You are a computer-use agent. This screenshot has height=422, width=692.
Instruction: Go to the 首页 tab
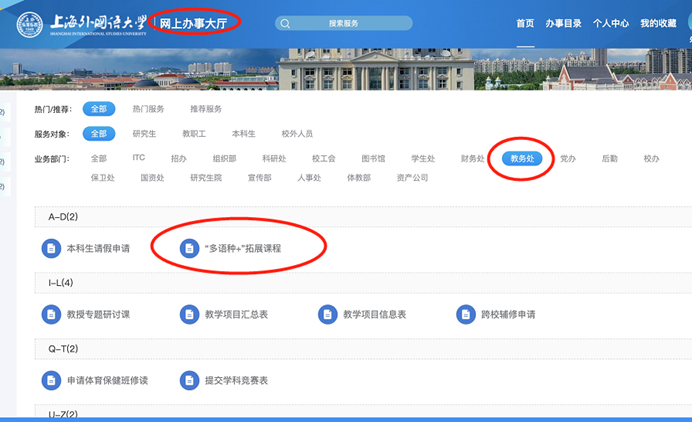[x=525, y=23]
